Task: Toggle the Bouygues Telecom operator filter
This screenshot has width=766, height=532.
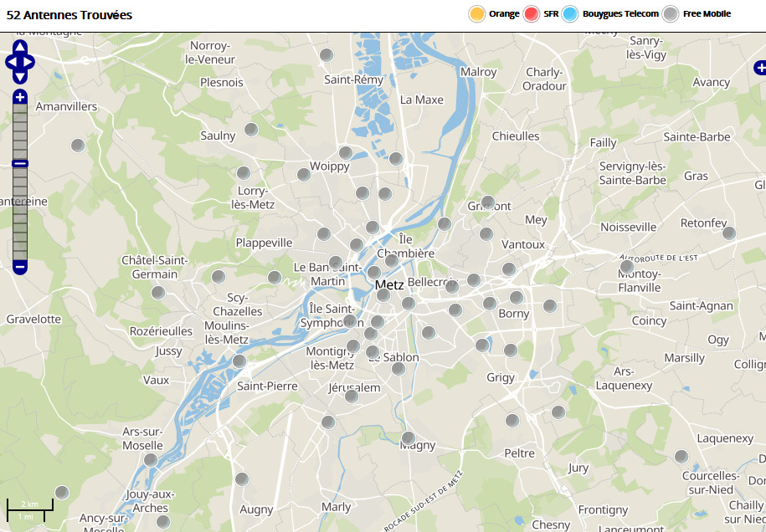Action: coord(572,14)
